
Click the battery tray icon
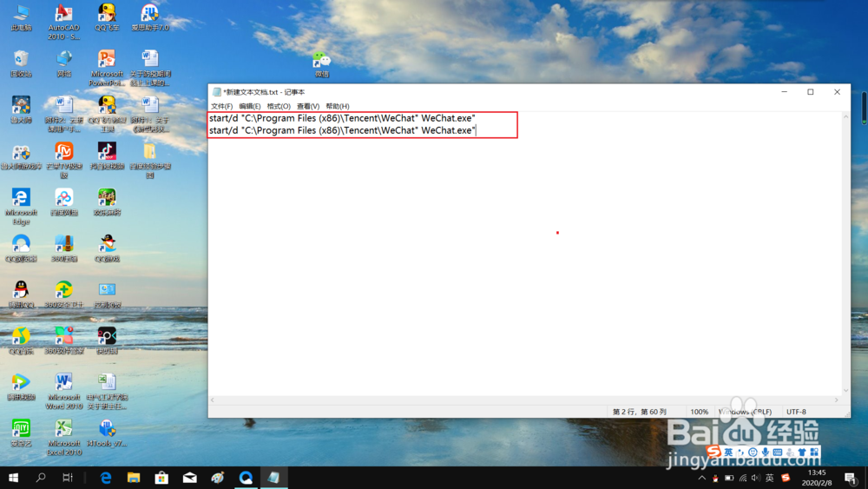pyautogui.click(x=729, y=478)
